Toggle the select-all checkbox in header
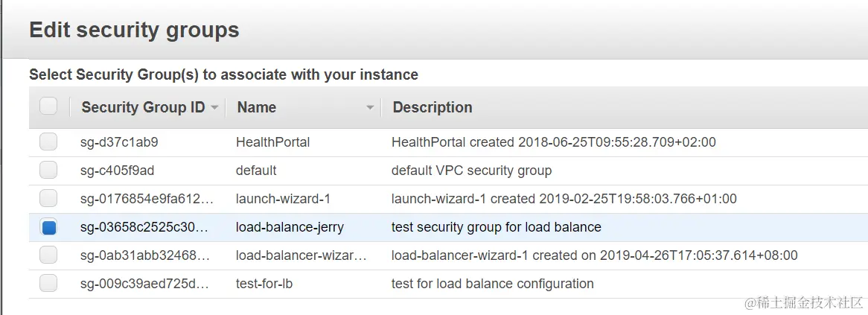The width and height of the screenshot is (868, 315). 48,106
